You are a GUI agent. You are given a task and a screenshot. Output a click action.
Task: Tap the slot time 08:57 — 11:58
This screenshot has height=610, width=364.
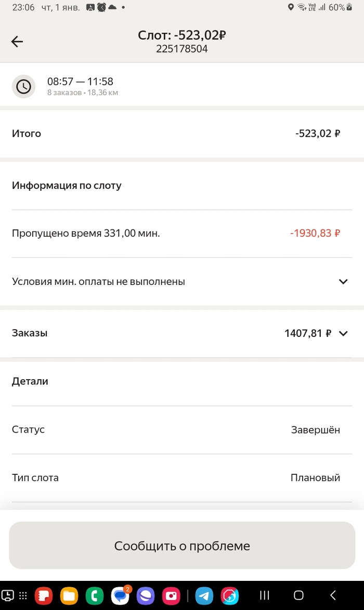(x=81, y=82)
